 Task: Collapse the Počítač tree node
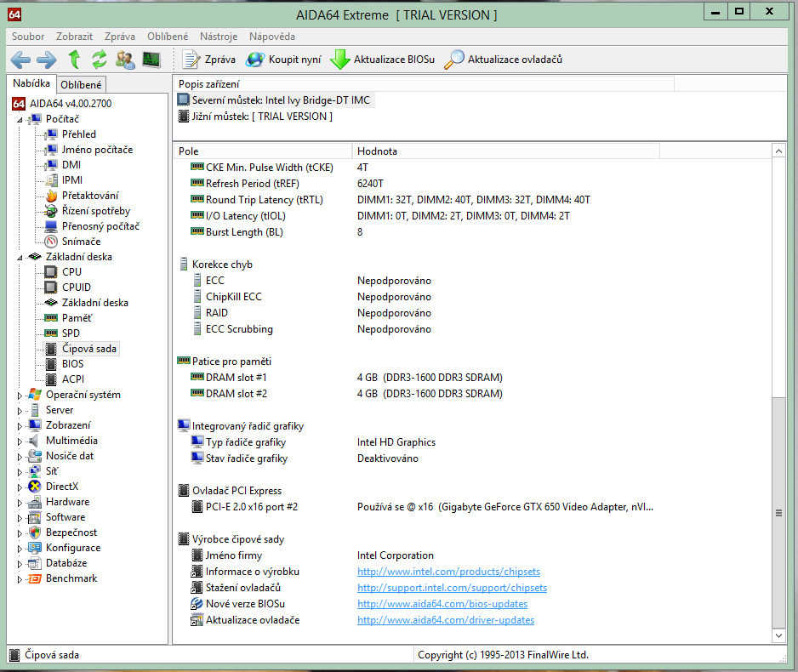point(20,120)
